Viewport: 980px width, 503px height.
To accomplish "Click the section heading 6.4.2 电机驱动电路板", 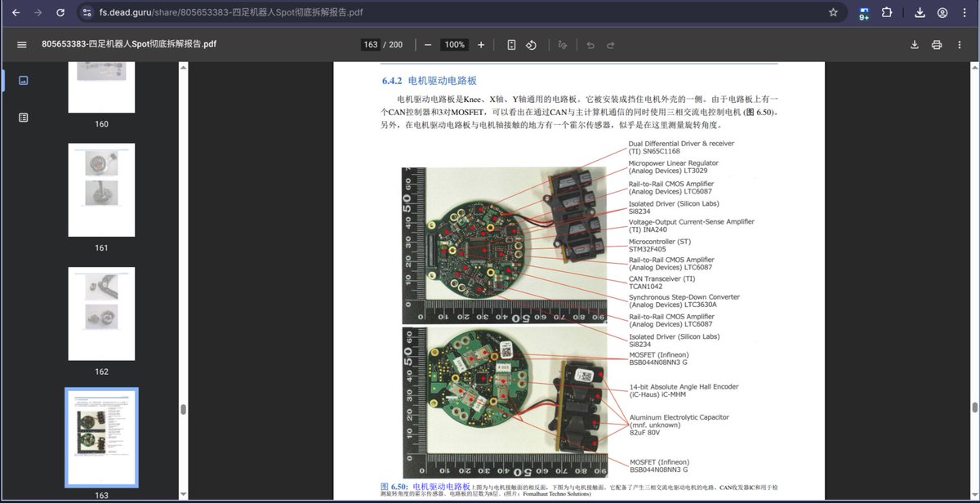I will tap(429, 81).
